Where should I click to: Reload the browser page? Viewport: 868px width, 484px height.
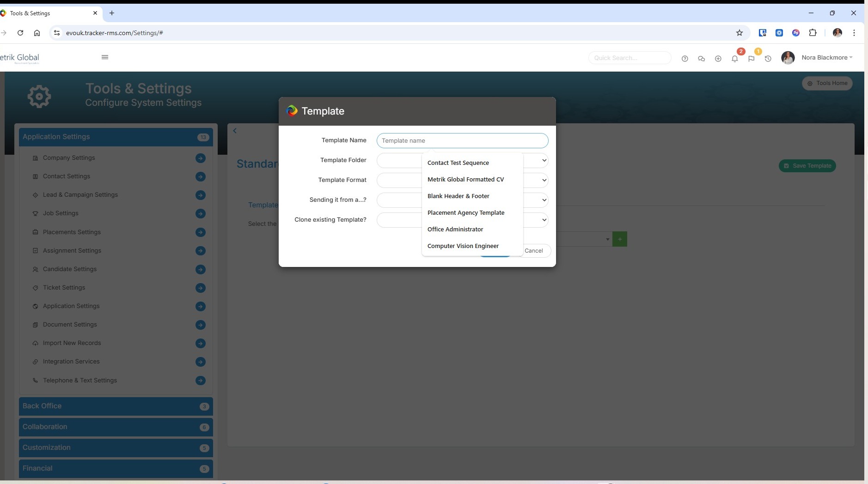pos(20,33)
